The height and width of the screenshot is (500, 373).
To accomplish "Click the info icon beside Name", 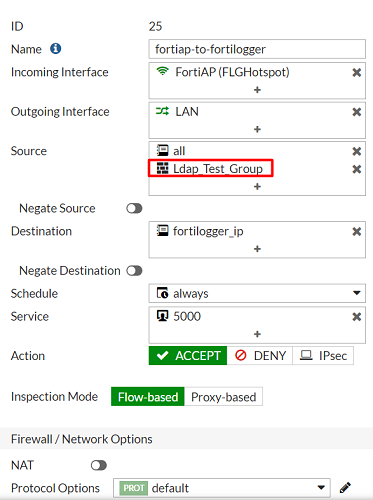I will [x=56, y=49].
